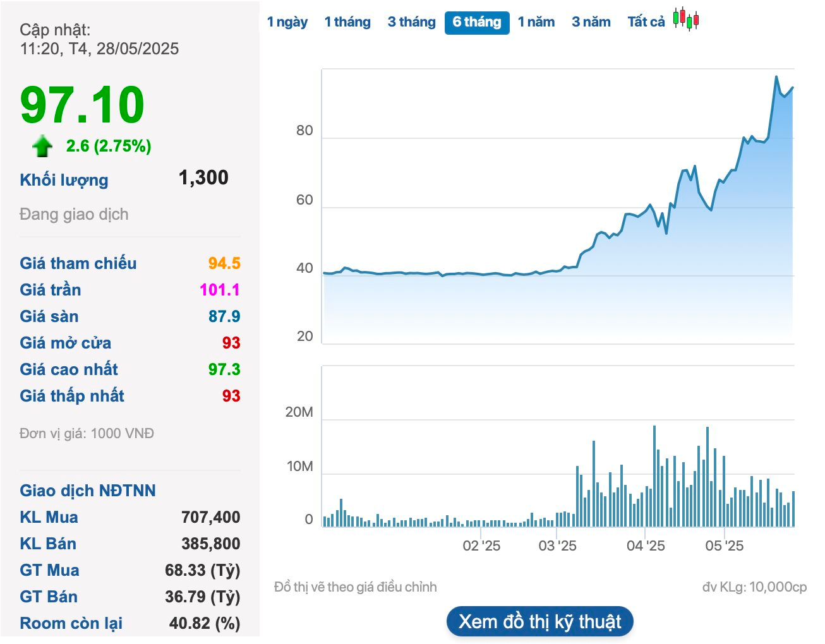Click the Giá tham chiếu label

[78, 263]
